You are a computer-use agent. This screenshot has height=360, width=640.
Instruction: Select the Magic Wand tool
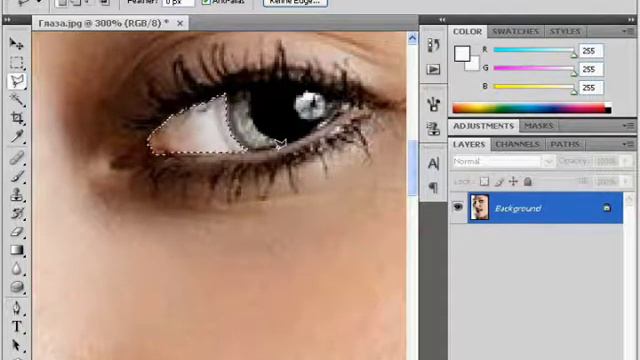tap(17, 99)
